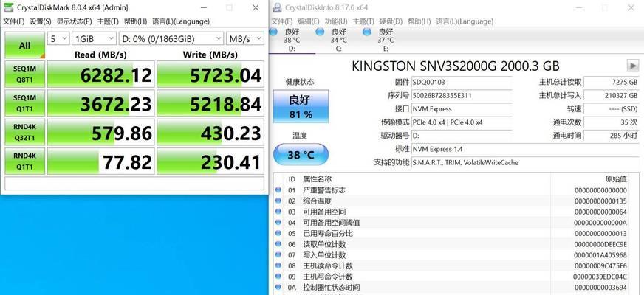Click the blue status orb for drive E:

tap(367, 32)
